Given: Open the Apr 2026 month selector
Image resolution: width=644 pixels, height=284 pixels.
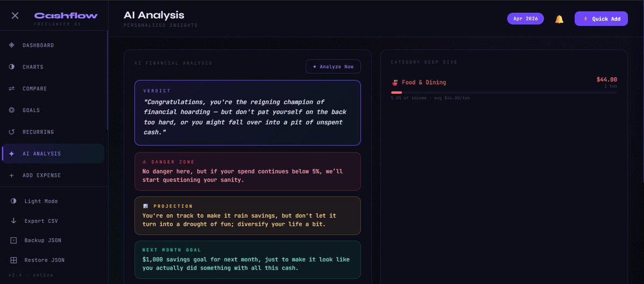Looking at the screenshot, I should click(525, 19).
